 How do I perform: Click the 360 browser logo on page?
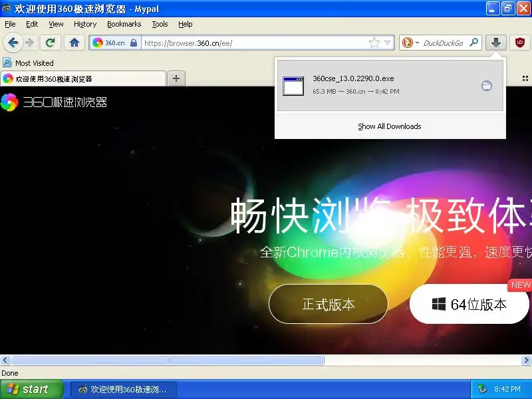point(9,102)
